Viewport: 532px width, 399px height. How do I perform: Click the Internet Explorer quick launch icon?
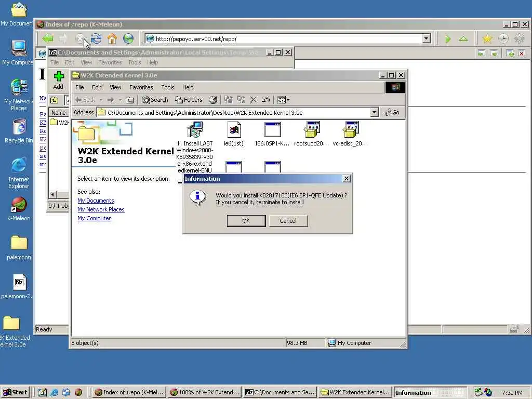(54, 393)
